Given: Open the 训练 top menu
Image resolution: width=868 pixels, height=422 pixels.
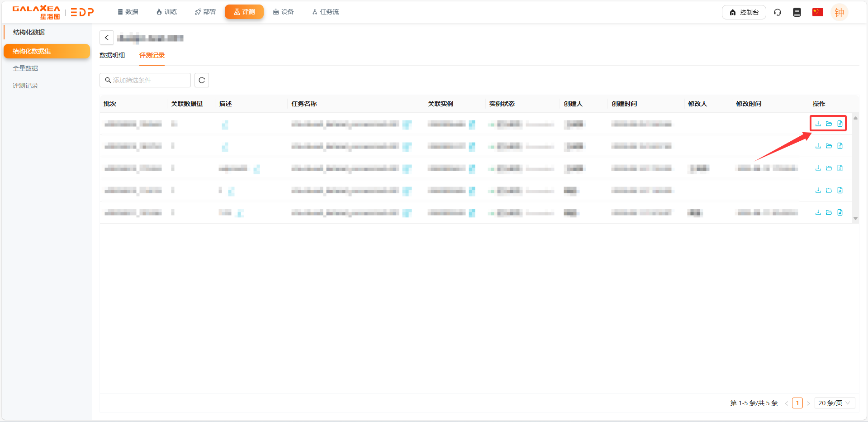Looking at the screenshot, I should pos(166,12).
